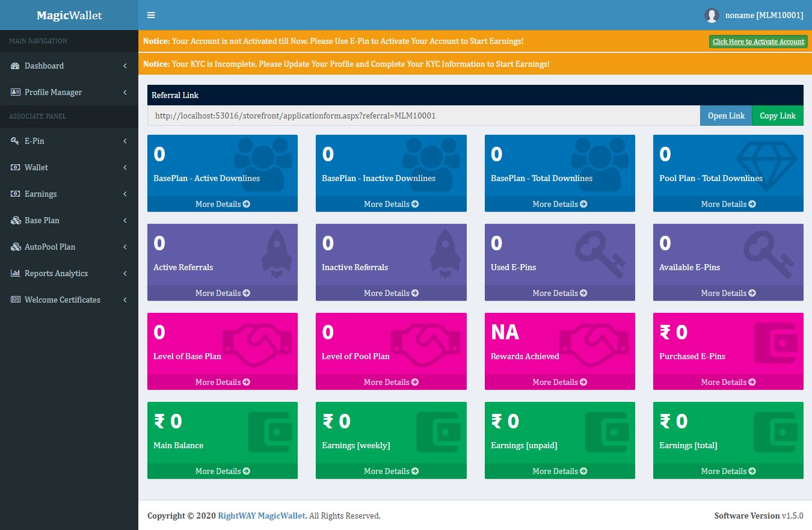Expand the AutoPool Plan chevron
Image resolution: width=812 pixels, height=530 pixels.
click(x=125, y=247)
